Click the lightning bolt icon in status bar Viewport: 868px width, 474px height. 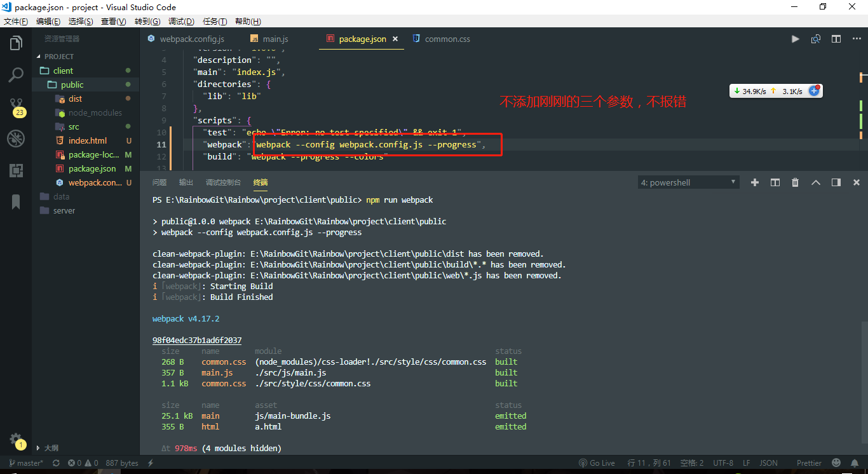click(151, 463)
